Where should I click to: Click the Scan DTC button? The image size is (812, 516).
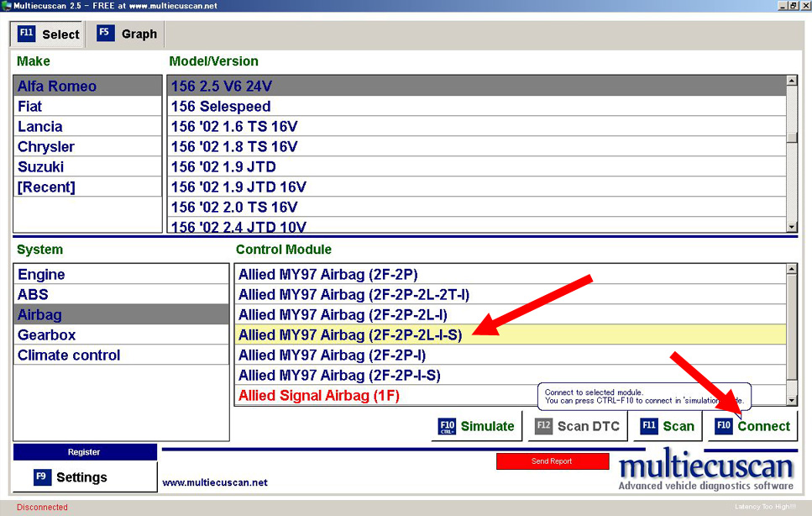578,426
